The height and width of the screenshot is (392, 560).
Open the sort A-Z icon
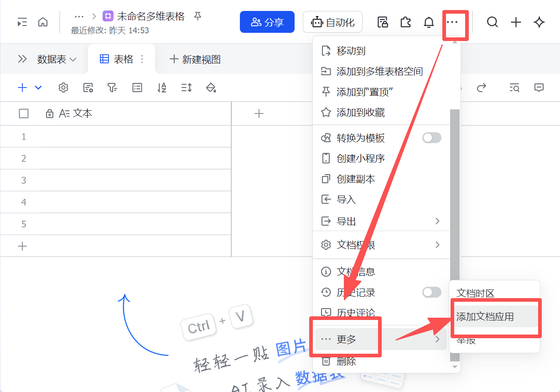click(x=161, y=88)
